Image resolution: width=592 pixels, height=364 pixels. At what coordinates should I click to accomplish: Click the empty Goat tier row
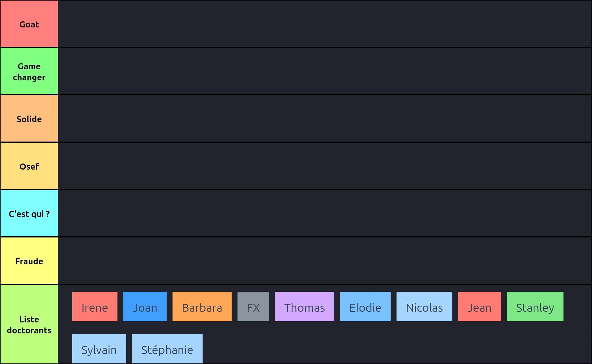point(325,24)
